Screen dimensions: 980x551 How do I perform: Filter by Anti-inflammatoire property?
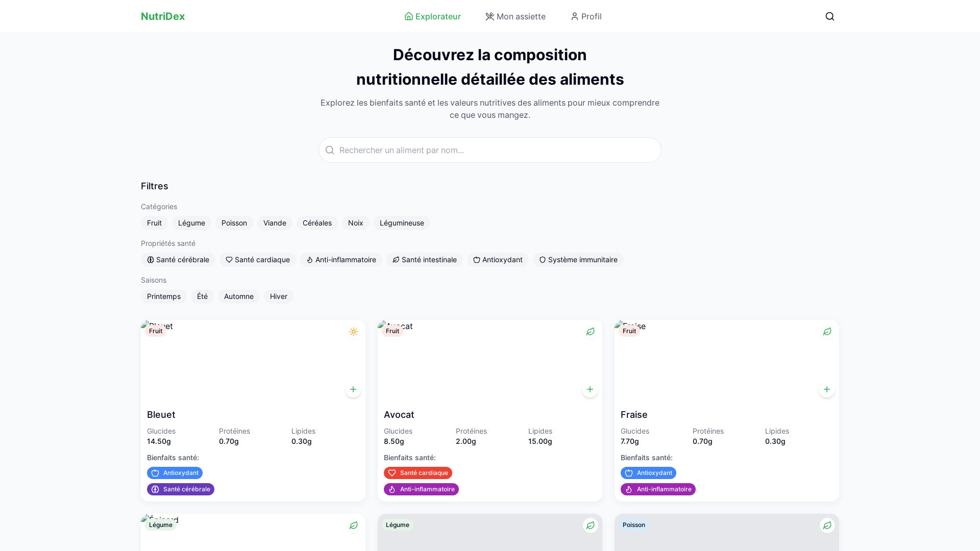341,260
